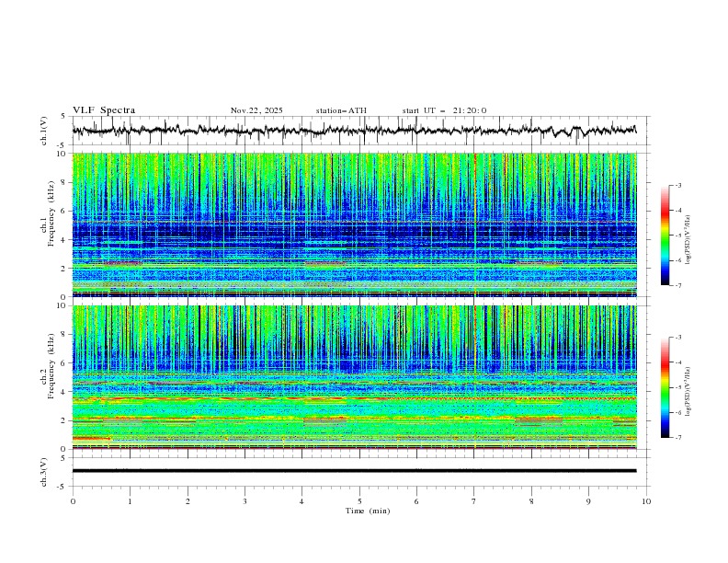
Task: Click inside the ch.1 spectrogram panel
Action: pyautogui.click(x=354, y=224)
